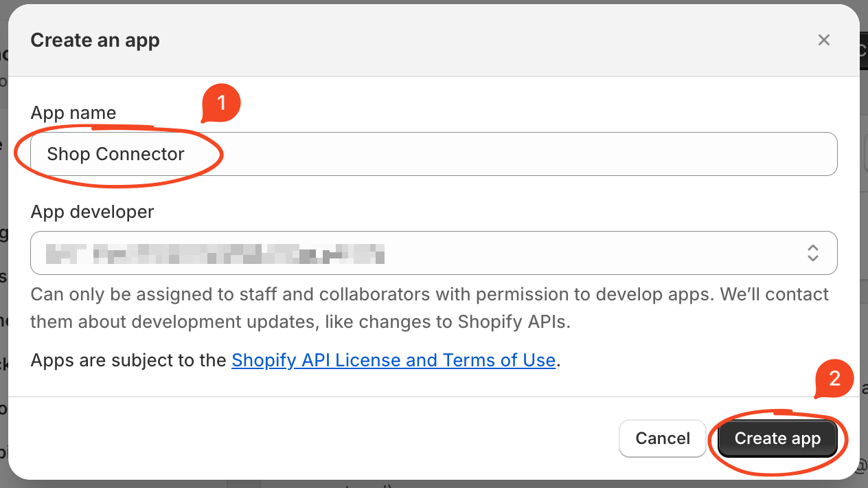Click the "Apps are subject to the" text

(128, 360)
